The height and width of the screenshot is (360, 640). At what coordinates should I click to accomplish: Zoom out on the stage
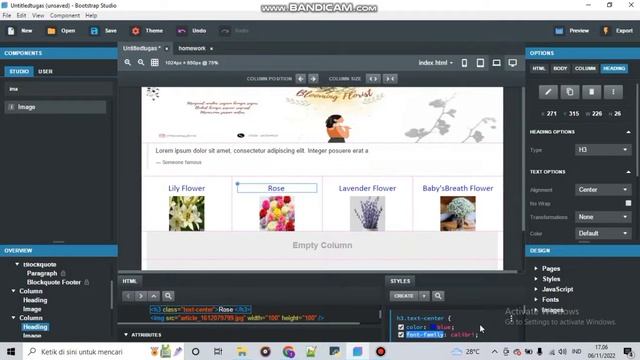coord(141,62)
